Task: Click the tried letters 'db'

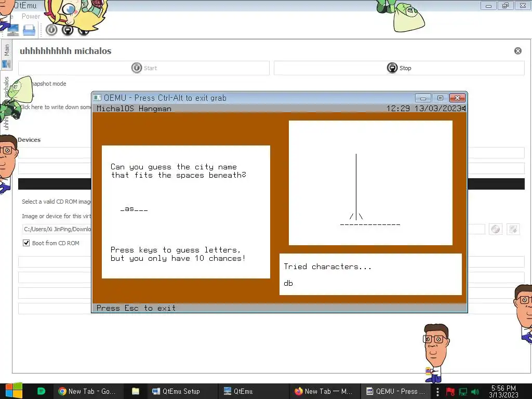Action: point(288,283)
